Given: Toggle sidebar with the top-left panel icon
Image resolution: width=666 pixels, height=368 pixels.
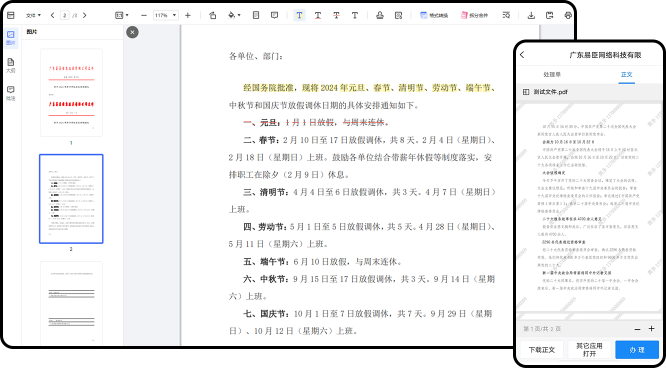Looking at the screenshot, I should pos(11,15).
